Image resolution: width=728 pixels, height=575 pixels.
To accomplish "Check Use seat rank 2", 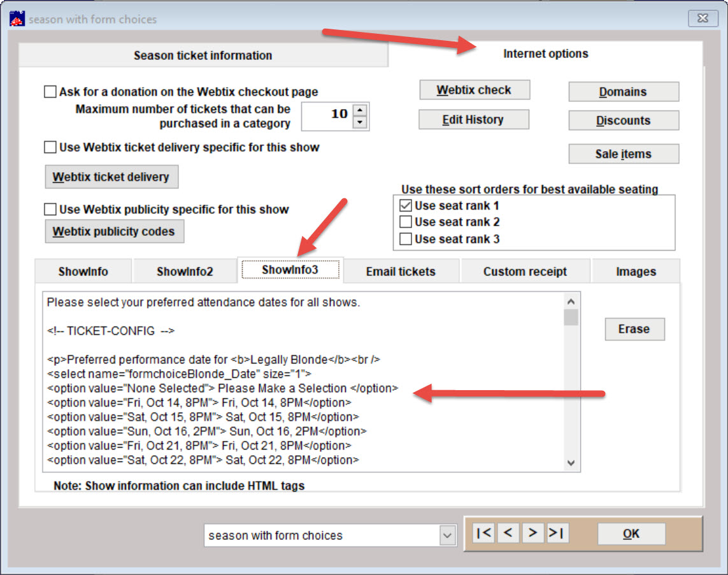I will (x=406, y=222).
